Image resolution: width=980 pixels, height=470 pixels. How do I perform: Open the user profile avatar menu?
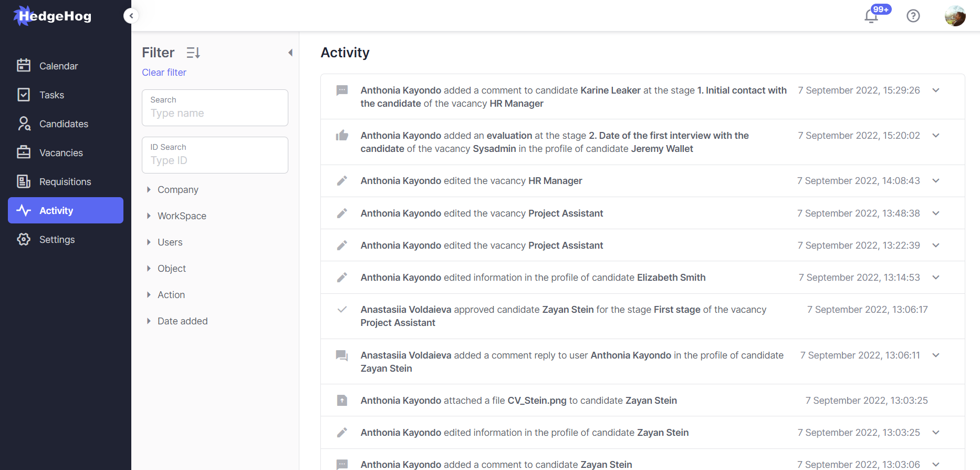click(955, 16)
